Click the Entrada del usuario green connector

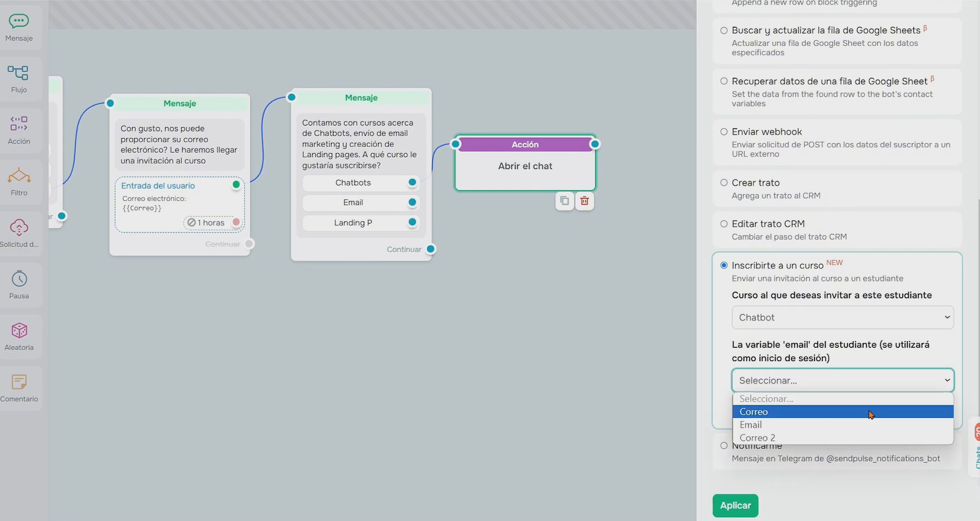point(236,184)
